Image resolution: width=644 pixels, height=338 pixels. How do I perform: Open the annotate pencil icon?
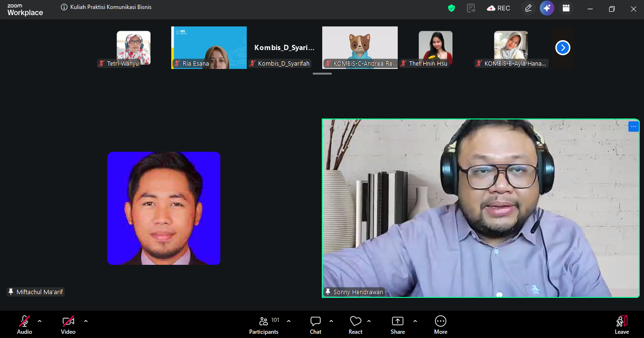[528, 8]
